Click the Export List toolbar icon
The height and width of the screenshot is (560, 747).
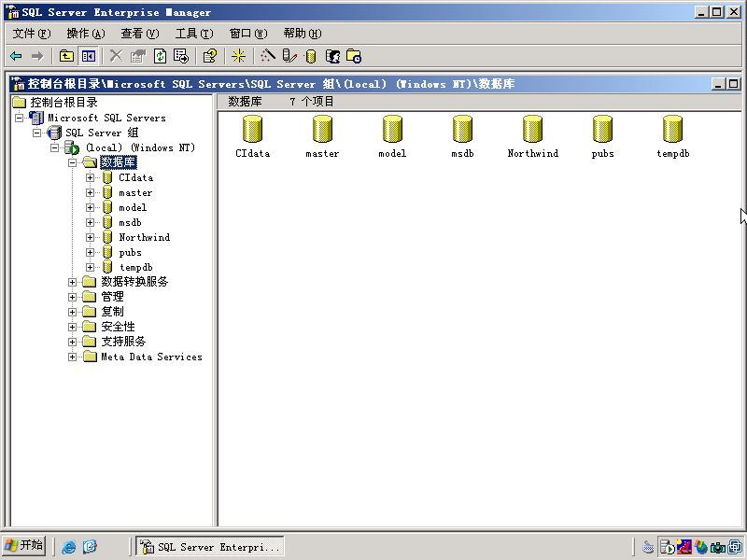coord(181,56)
